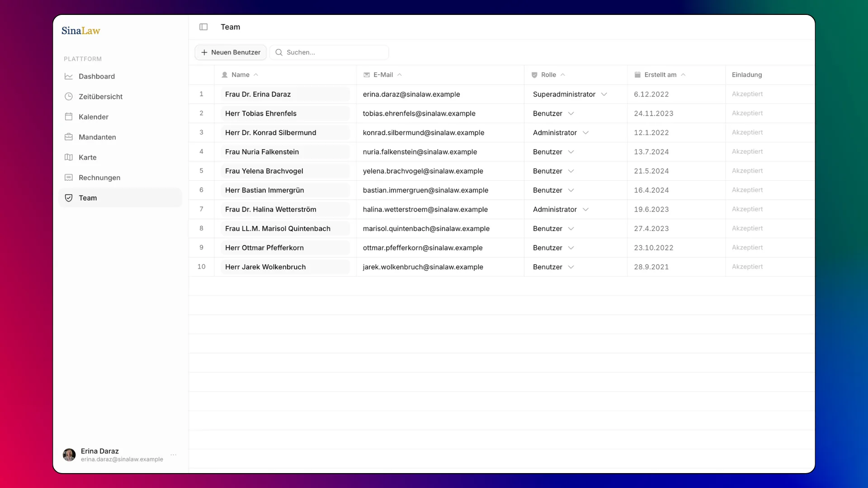Screen dimensions: 868x488
Task: Open Superadministrator role dropdown for Erina Daraz
Action: pos(570,94)
